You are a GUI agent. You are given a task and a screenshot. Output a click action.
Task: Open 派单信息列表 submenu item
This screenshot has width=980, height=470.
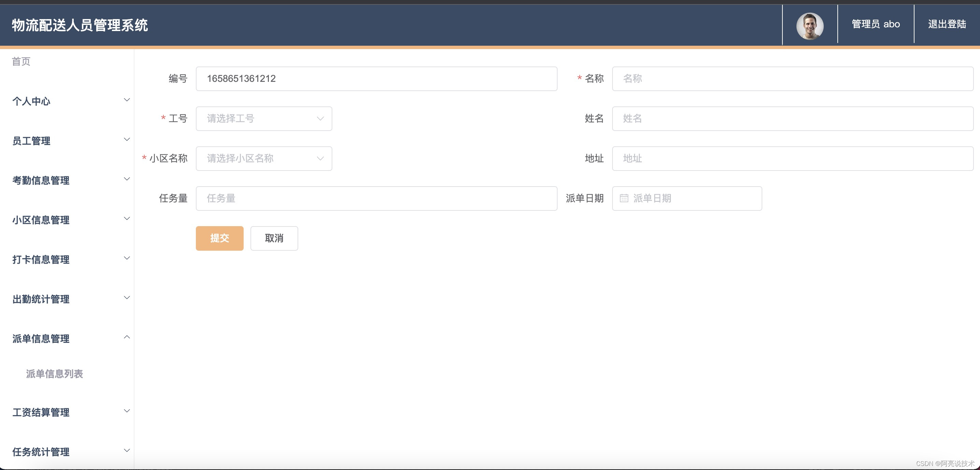(x=54, y=374)
